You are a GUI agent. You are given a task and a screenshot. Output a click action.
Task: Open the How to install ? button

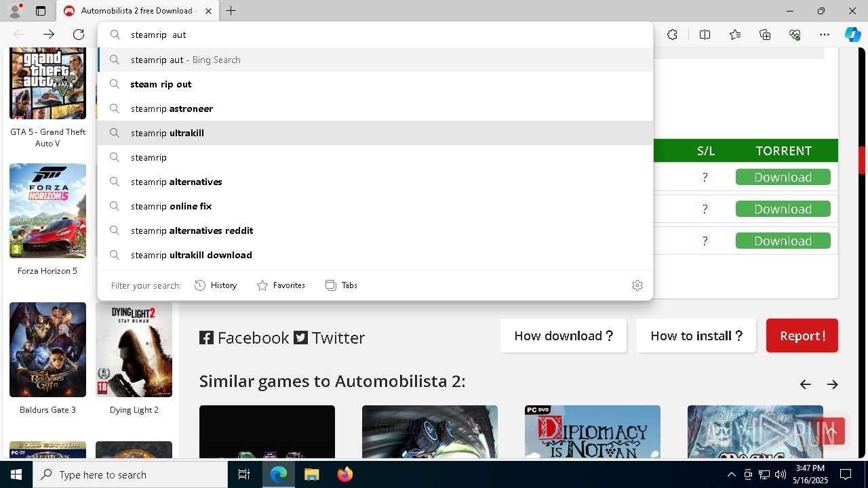pos(696,335)
